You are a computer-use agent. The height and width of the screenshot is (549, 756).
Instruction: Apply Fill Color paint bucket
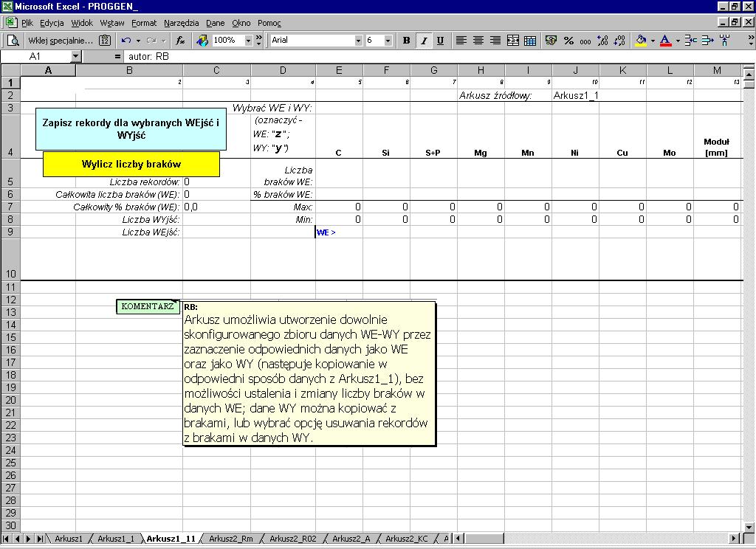[641, 41]
